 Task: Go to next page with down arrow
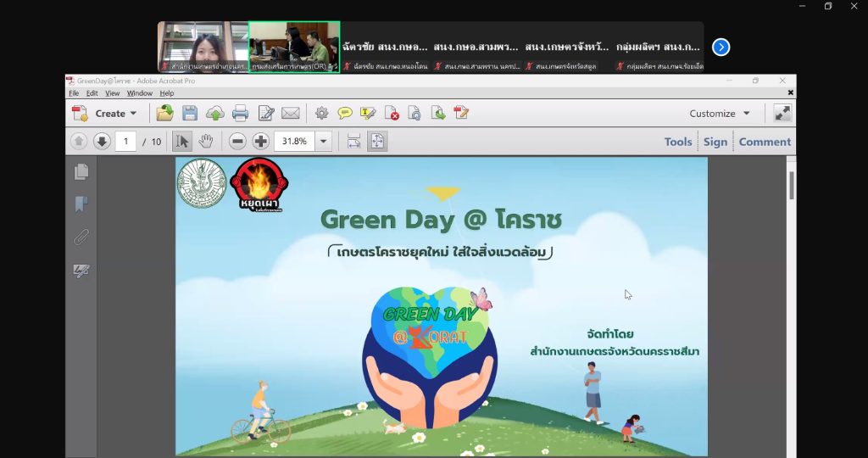pyautogui.click(x=102, y=142)
